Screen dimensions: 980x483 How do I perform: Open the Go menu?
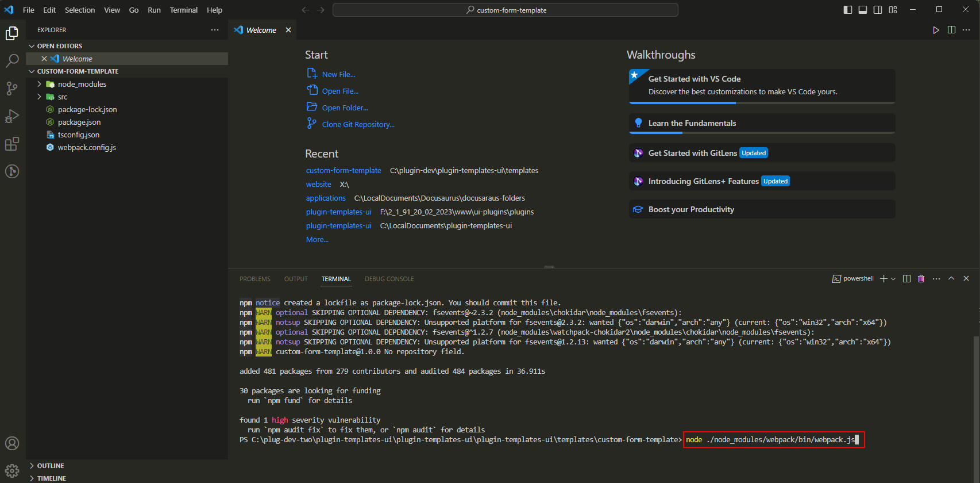pos(134,10)
